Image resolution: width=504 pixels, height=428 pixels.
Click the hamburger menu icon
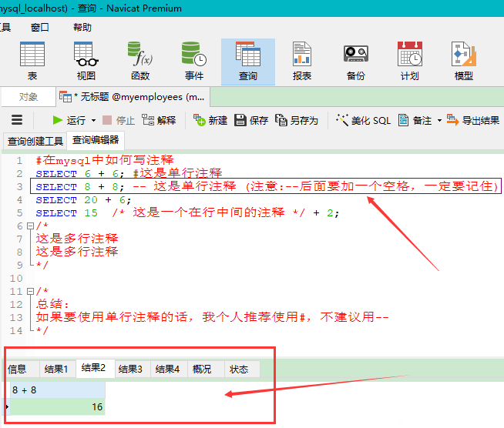(x=17, y=120)
